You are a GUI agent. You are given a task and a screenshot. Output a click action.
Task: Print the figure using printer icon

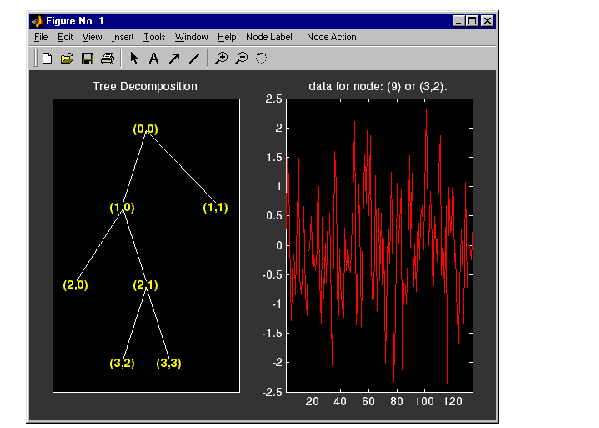point(107,58)
